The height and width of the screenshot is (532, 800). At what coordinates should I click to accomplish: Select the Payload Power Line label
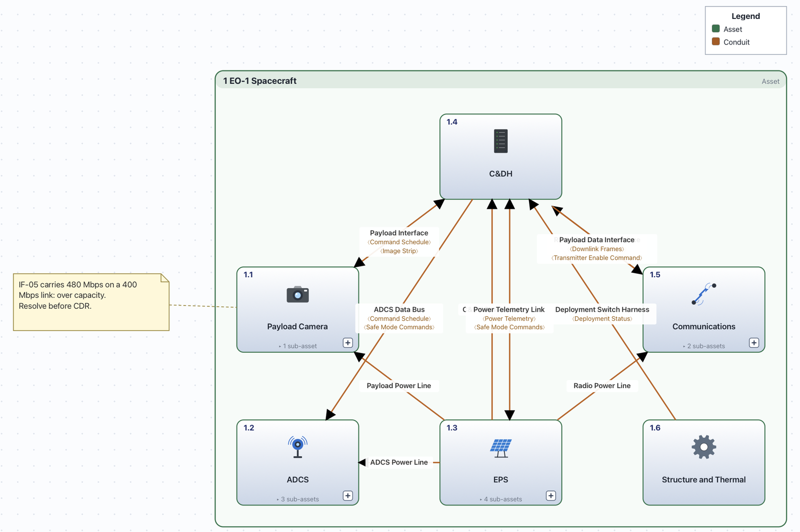pos(398,386)
